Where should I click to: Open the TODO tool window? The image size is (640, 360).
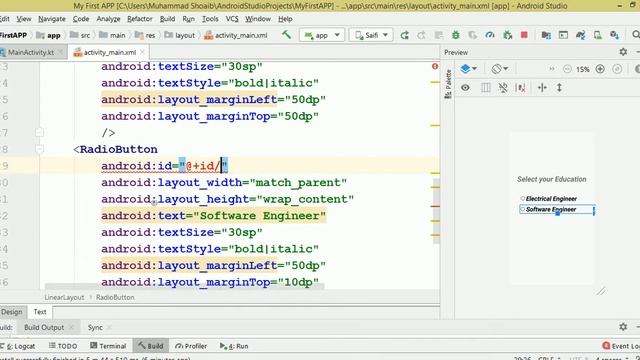pyautogui.click(x=63, y=346)
